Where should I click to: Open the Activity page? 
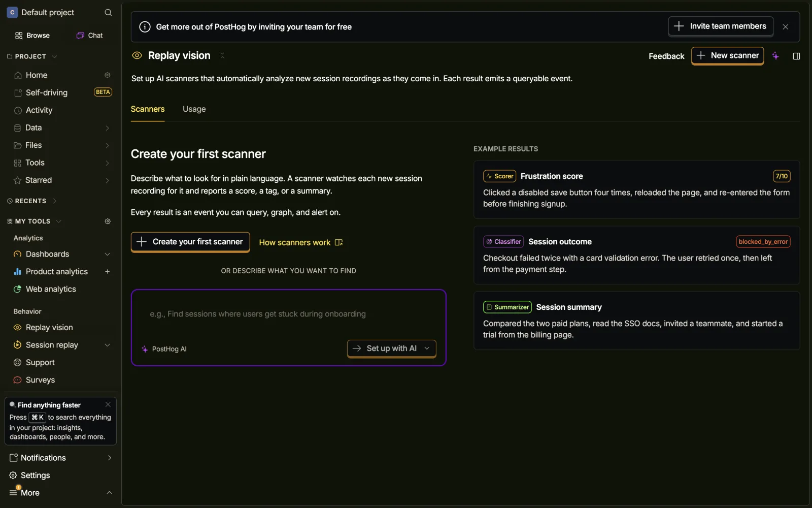(x=39, y=110)
